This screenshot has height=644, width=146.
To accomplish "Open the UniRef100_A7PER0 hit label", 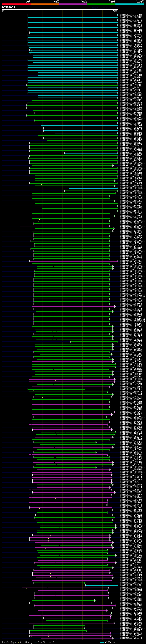I will 131,382.
